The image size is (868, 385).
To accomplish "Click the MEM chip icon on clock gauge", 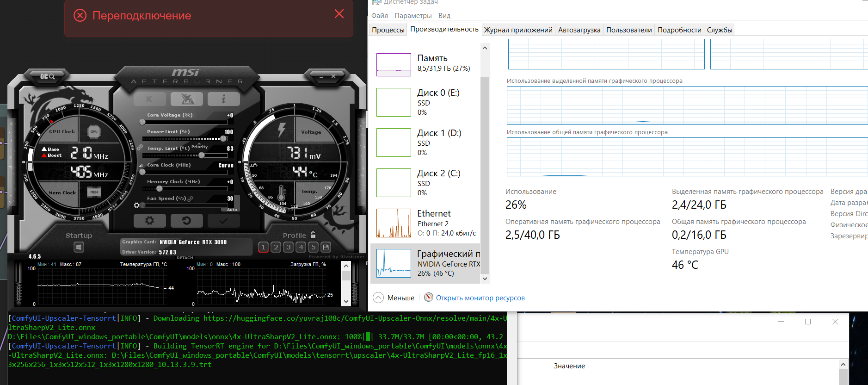I will [94, 192].
